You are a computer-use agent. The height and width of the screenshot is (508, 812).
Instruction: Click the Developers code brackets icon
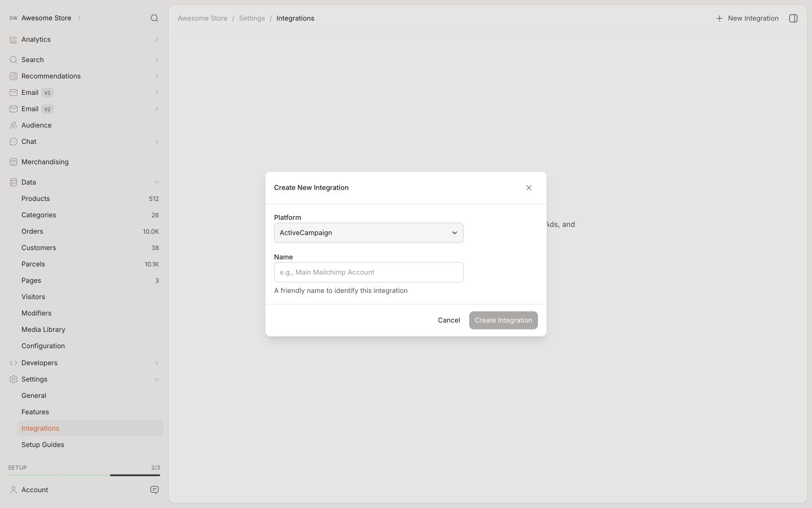pos(14,363)
